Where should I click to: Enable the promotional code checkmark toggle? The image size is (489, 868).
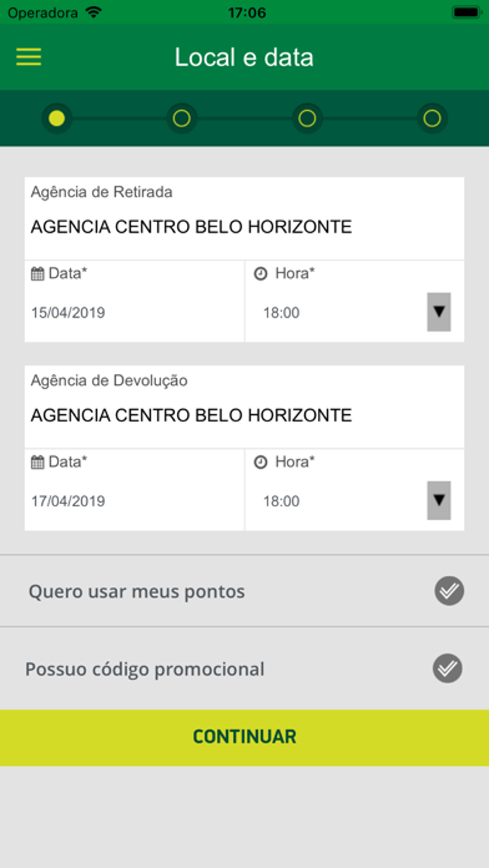(447, 668)
